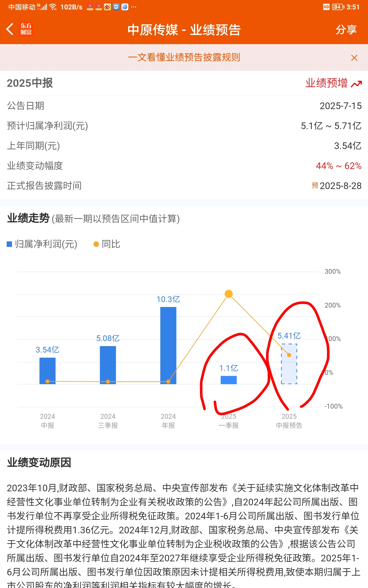
Task: Tap the orange point on the forecast bar
Action: [x=289, y=355]
